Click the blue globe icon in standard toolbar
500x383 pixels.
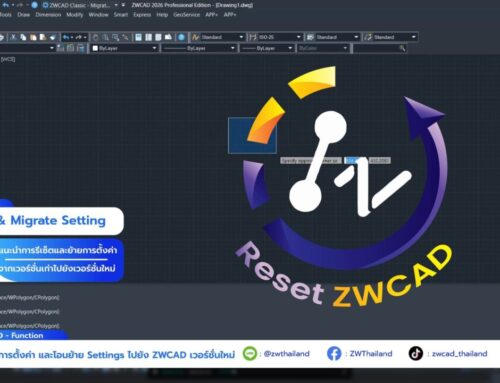pos(181,37)
